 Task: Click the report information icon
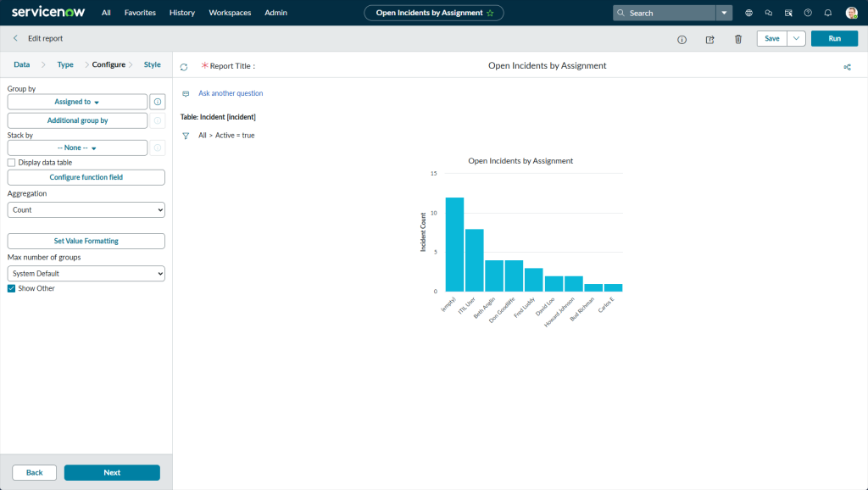pyautogui.click(x=682, y=39)
